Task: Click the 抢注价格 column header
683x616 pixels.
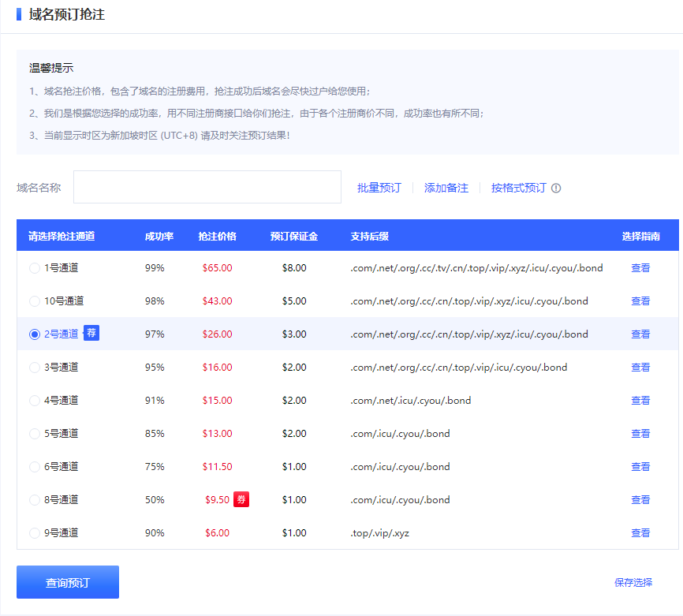Action: click(x=217, y=236)
